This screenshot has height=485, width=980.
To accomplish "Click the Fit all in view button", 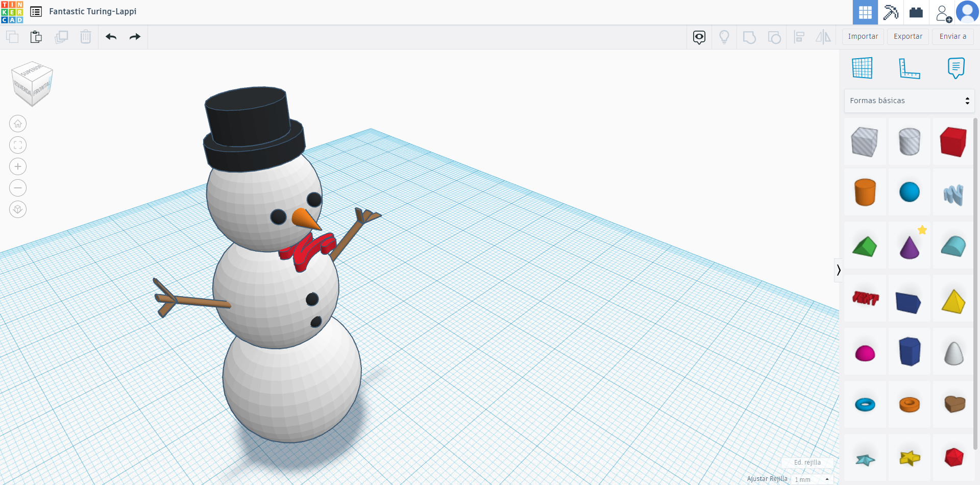I will [18, 145].
